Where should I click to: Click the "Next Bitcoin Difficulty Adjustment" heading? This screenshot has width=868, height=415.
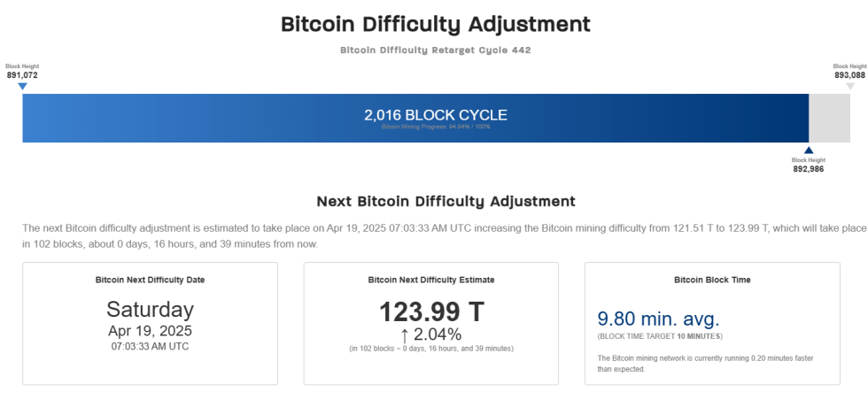[434, 202]
